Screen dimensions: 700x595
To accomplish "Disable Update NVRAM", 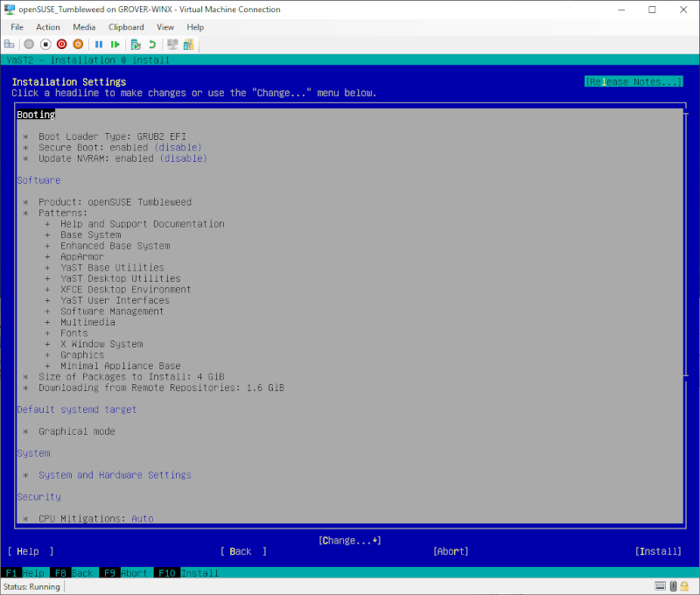I will (x=180, y=158).
